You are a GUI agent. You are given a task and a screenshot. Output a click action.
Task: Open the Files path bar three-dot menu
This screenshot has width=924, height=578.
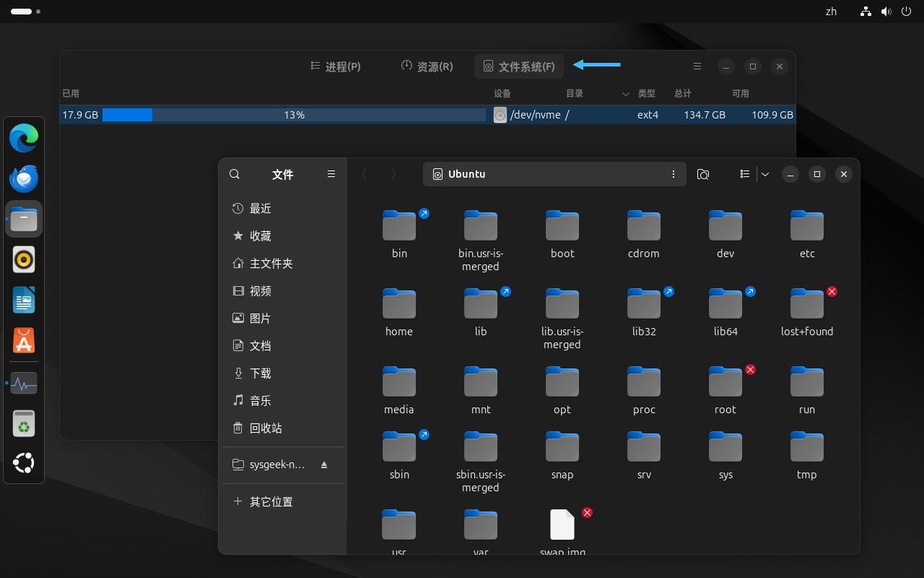673,173
